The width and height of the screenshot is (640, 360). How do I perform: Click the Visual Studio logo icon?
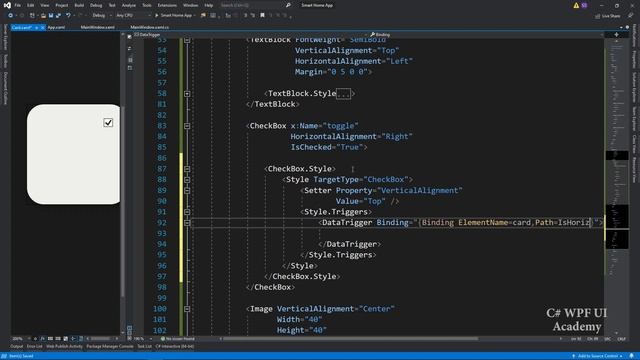click(x=7, y=5)
